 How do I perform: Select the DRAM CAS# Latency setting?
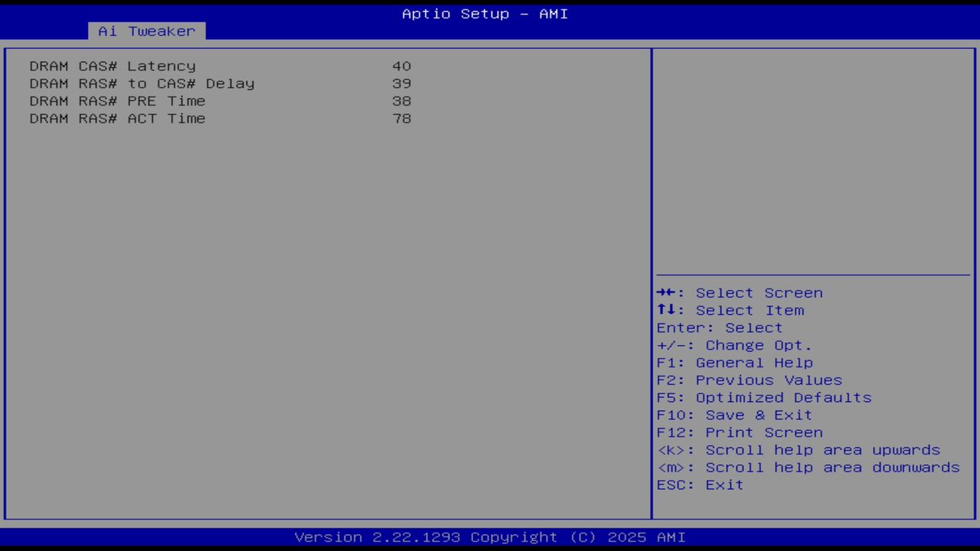point(112,66)
